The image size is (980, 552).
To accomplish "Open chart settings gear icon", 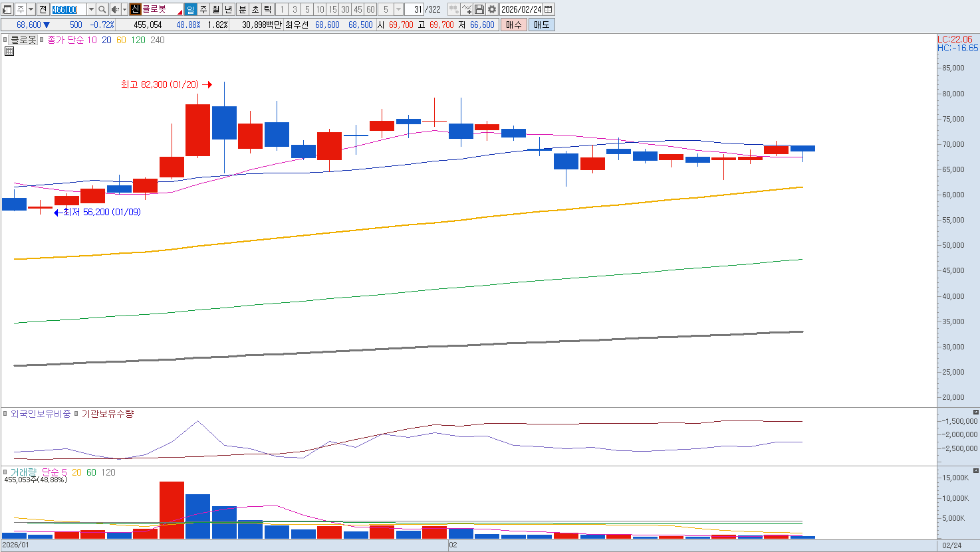I will click(x=492, y=9).
